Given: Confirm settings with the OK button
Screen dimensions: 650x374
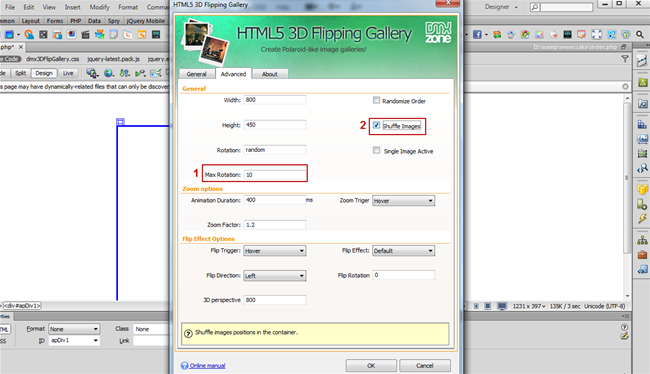Looking at the screenshot, I should [371, 366].
